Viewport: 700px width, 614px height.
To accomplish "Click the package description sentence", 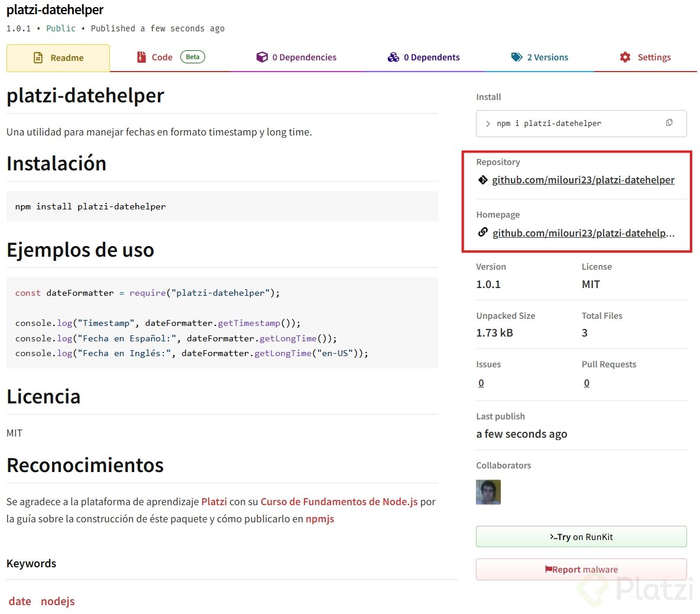I will click(159, 132).
